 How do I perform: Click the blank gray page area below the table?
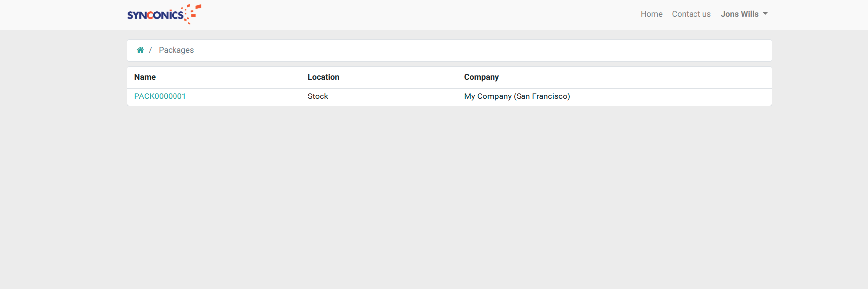coord(447,199)
